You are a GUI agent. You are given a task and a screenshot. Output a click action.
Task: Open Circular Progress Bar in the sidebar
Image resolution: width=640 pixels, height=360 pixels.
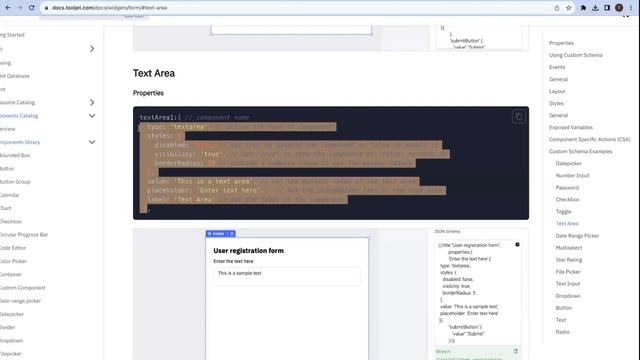(x=24, y=235)
